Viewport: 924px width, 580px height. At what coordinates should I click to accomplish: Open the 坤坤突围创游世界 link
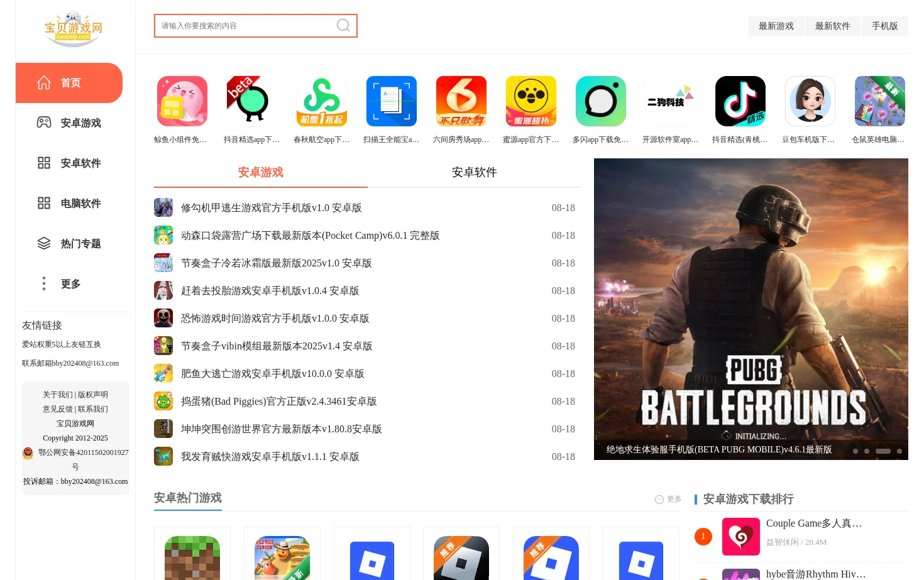[282, 429]
